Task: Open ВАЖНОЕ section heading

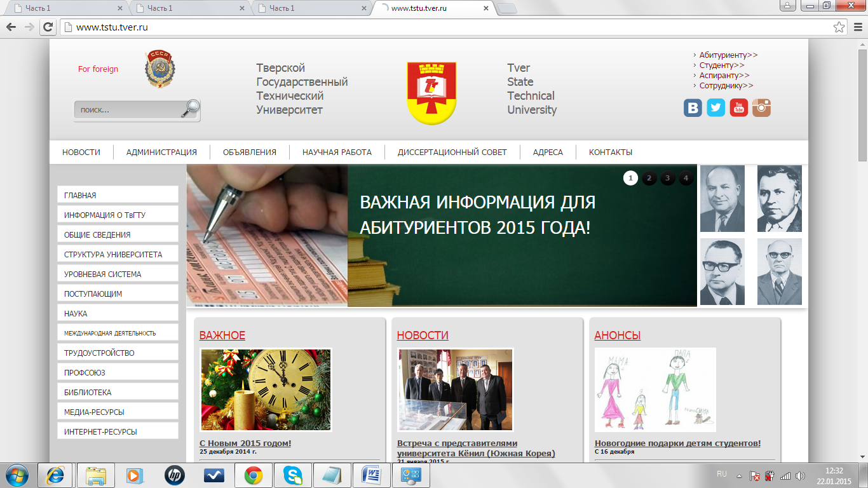Action: [222, 335]
